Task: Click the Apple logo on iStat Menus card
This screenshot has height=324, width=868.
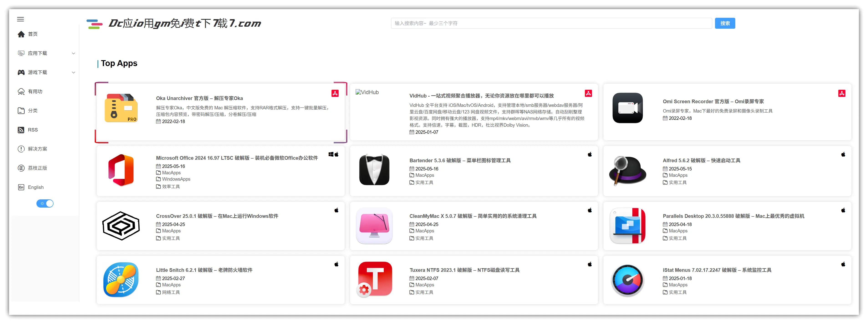Action: click(843, 264)
